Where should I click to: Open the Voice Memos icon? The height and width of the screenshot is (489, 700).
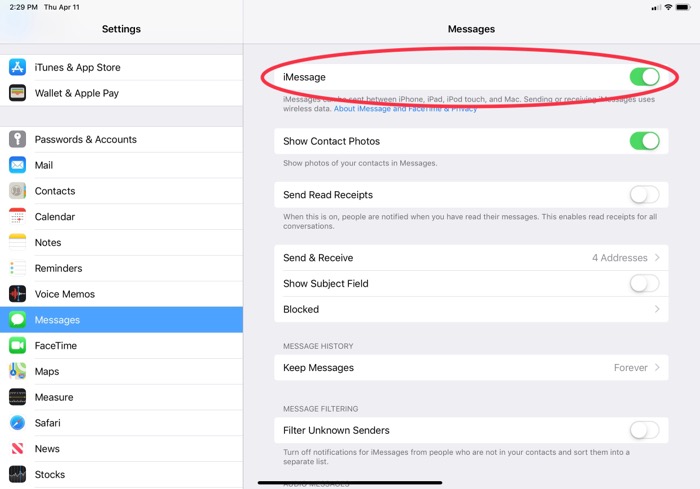tap(17, 294)
